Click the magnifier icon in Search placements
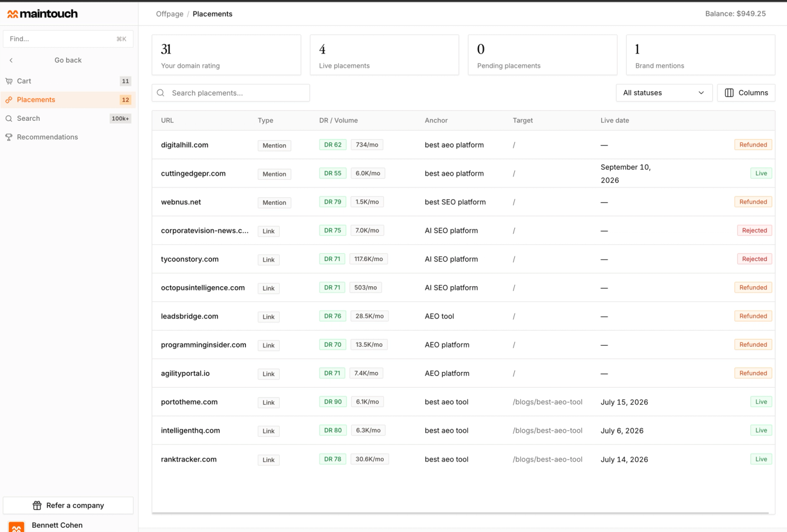This screenshot has width=787, height=532. (161, 93)
